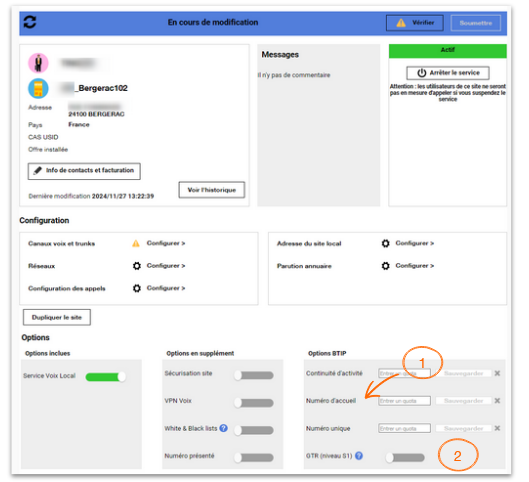This screenshot has height=482, width=529.
Task: Click the gear icon next to Réseaux
Action: 137,266
